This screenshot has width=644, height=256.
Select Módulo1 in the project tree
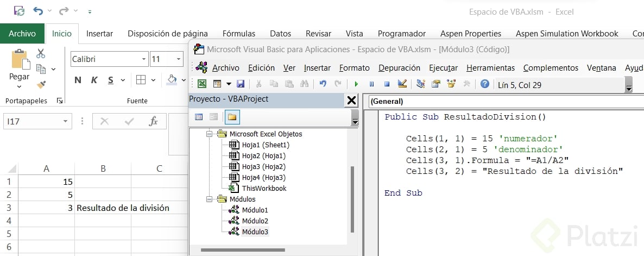255,210
